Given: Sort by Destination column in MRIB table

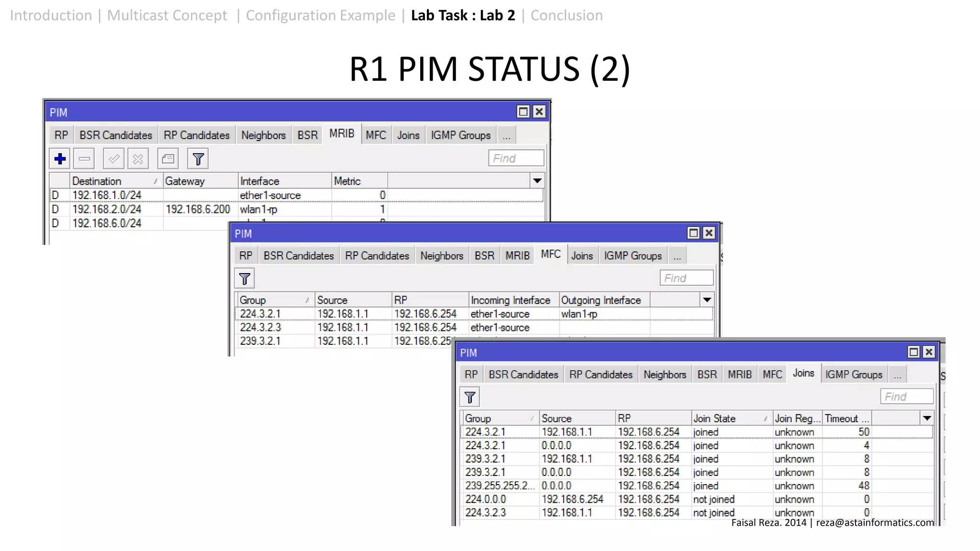Looking at the screenshot, I should (116, 181).
